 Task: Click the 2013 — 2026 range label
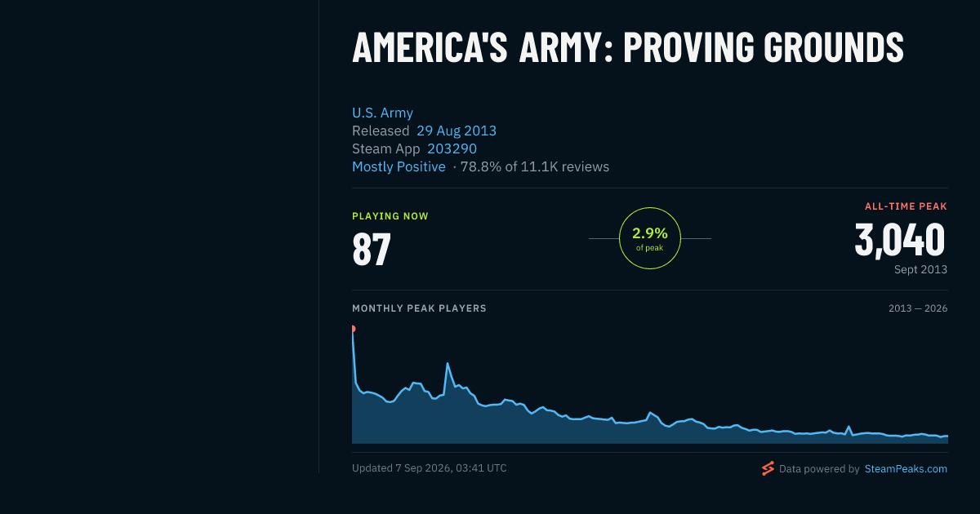(x=918, y=308)
